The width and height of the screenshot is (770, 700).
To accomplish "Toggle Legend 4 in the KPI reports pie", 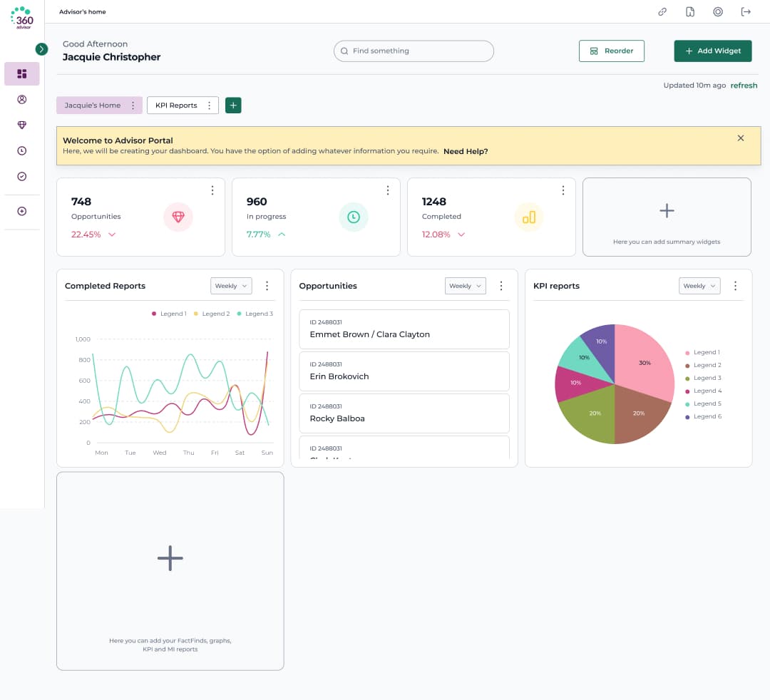I will pos(703,391).
